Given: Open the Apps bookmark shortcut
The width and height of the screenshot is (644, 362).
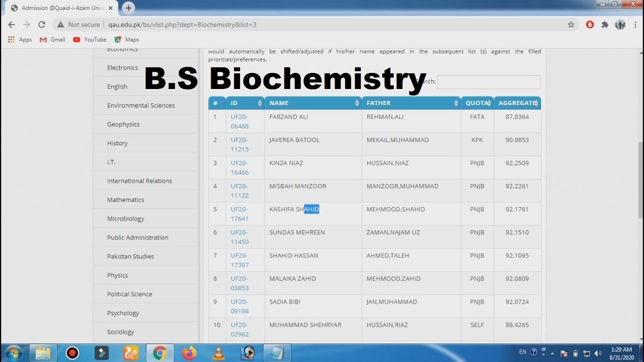Looking at the screenshot, I should 20,40.
